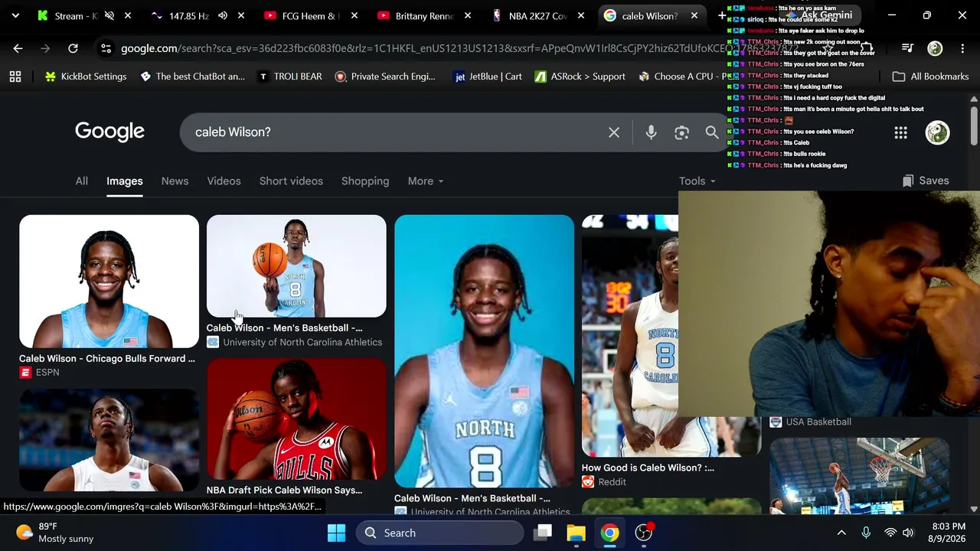Open The best ChatBot bookmark
980x551 pixels.
pos(192,77)
